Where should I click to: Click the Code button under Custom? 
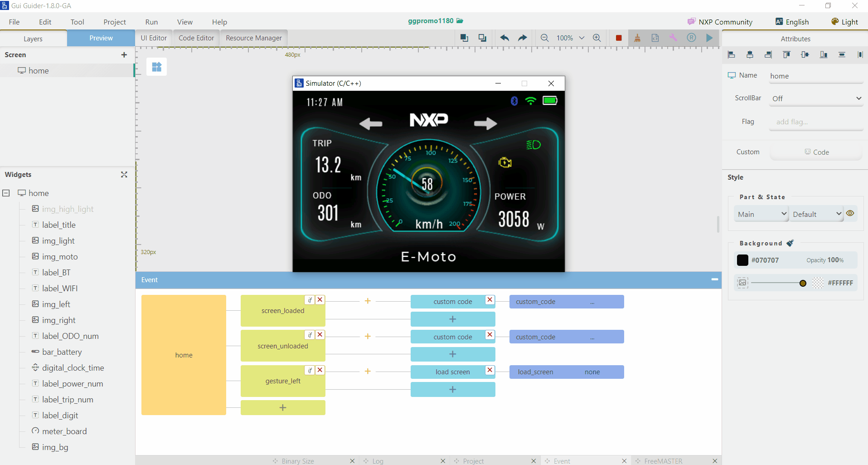coord(816,152)
